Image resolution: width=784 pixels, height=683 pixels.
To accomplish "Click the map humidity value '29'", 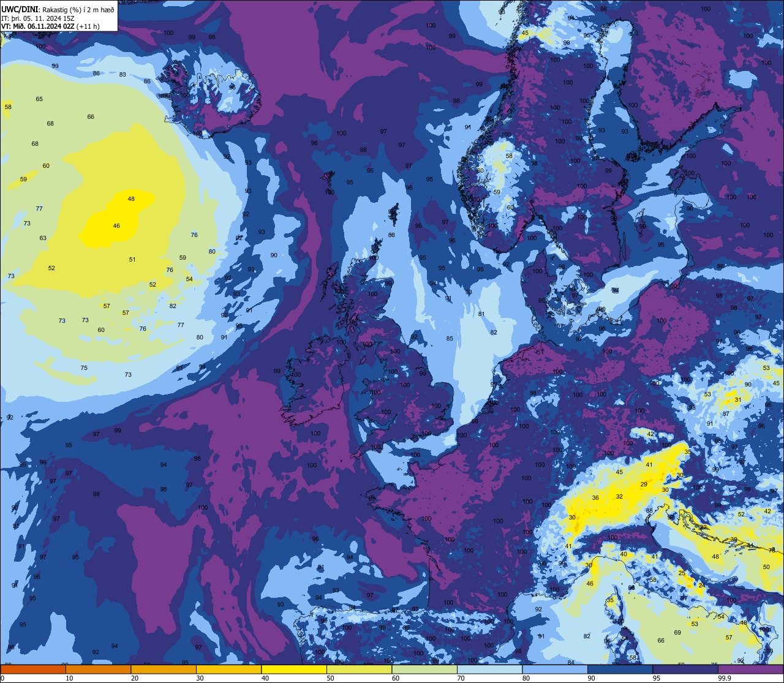I will coord(644,484).
